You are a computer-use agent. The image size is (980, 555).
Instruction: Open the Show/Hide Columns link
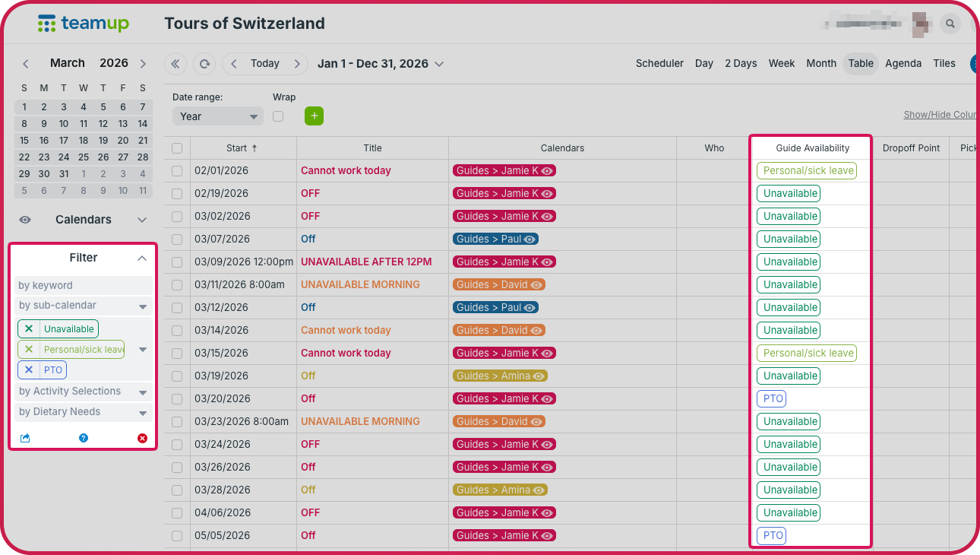coord(940,115)
